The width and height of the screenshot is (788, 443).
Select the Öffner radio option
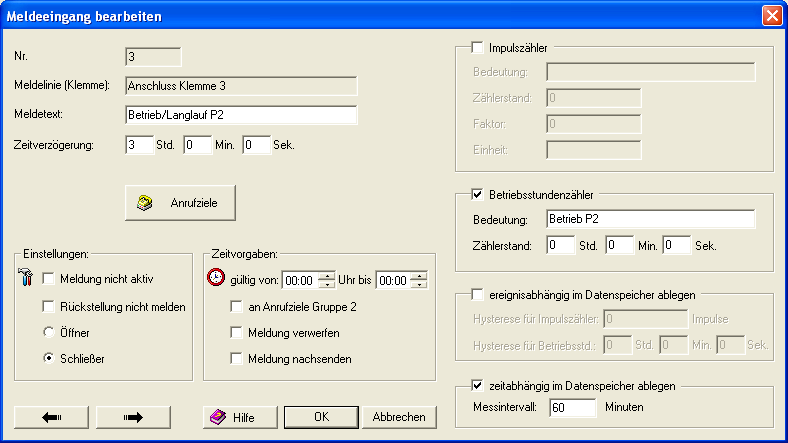[47, 332]
